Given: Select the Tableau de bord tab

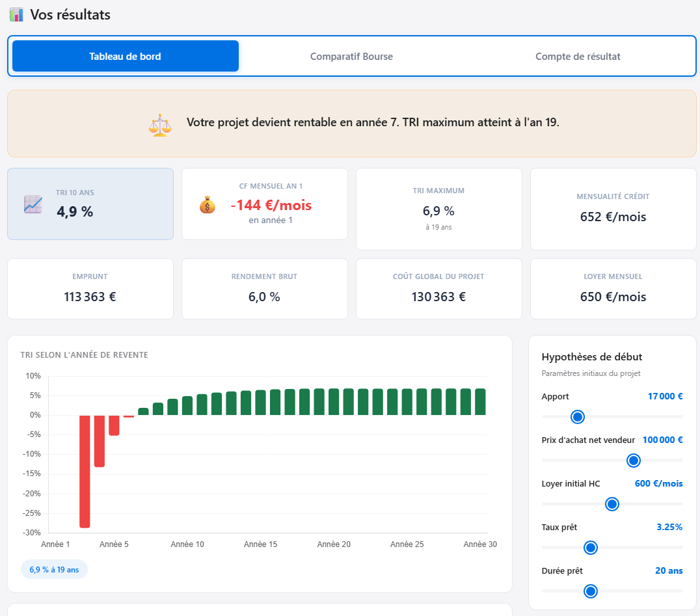Looking at the screenshot, I should [x=124, y=56].
